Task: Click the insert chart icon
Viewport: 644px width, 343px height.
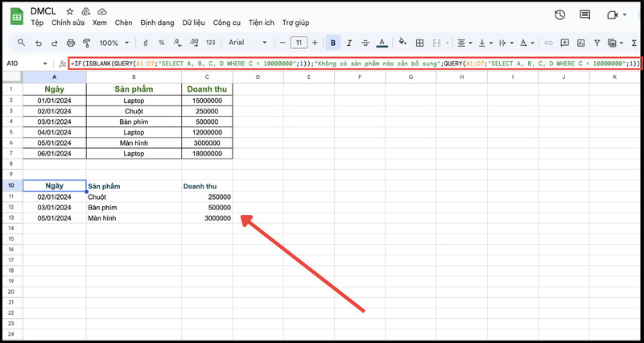Action: coord(580,43)
